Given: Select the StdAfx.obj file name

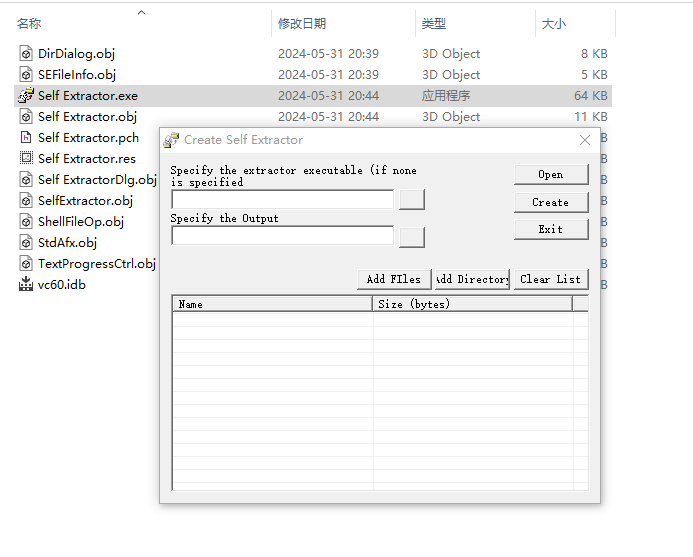Looking at the screenshot, I should (67, 243).
